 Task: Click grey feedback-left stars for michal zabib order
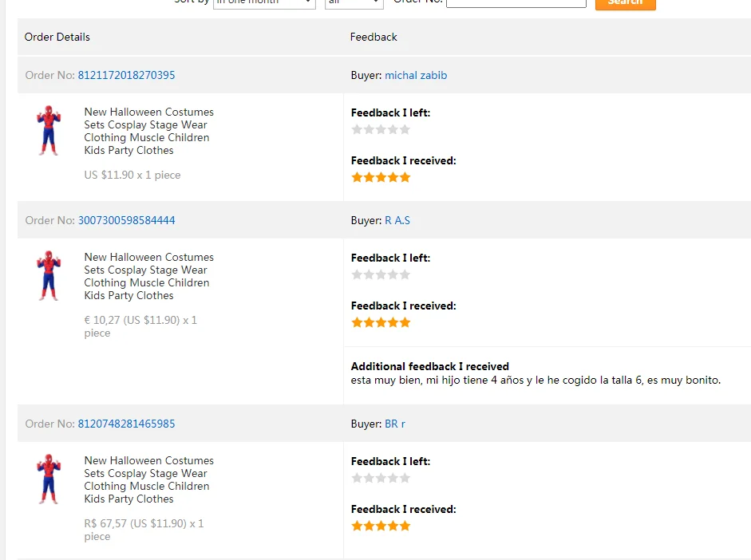(x=381, y=129)
